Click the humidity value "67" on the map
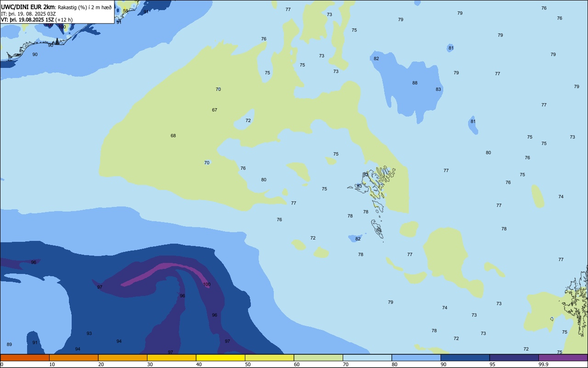This screenshot has height=368, width=588. click(215, 110)
